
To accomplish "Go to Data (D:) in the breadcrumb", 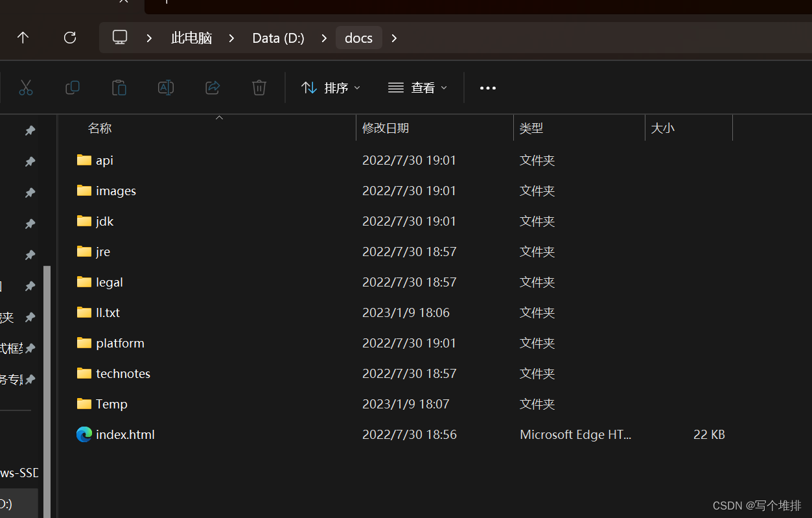I will pyautogui.click(x=278, y=38).
